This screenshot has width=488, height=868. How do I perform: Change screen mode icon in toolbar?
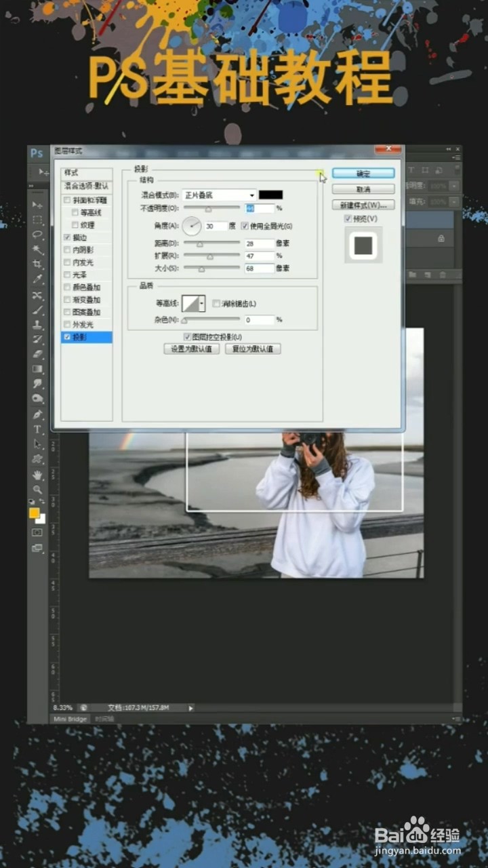[x=37, y=548]
